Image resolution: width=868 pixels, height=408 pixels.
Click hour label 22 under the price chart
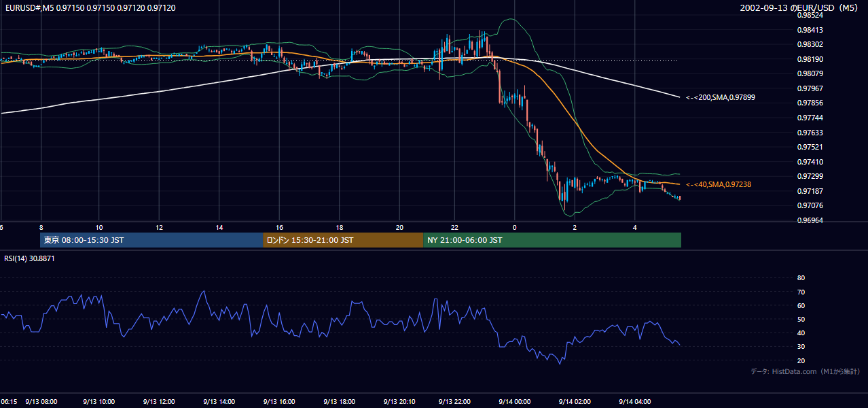(454, 227)
